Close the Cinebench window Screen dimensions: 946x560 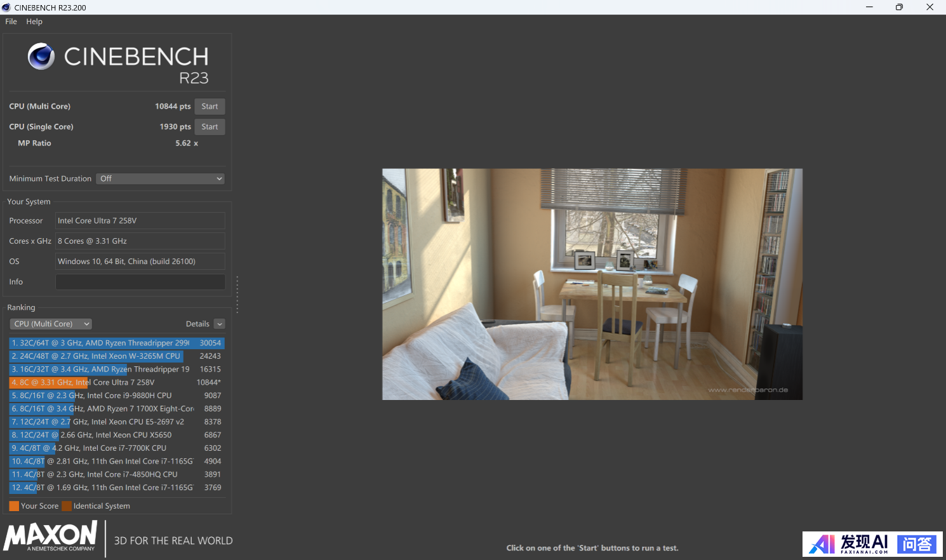(x=929, y=7)
